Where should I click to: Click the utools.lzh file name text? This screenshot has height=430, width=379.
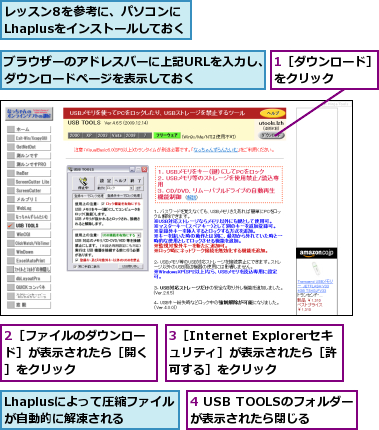point(271,123)
